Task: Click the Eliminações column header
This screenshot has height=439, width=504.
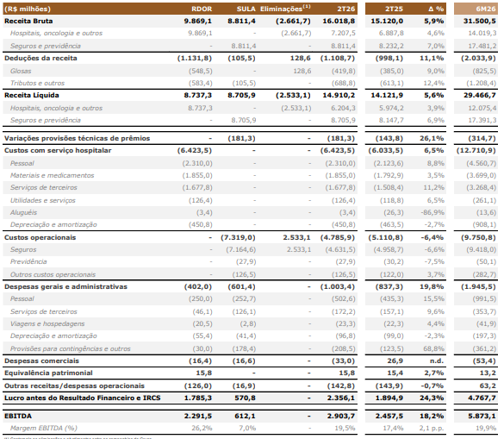Action: click(x=285, y=9)
